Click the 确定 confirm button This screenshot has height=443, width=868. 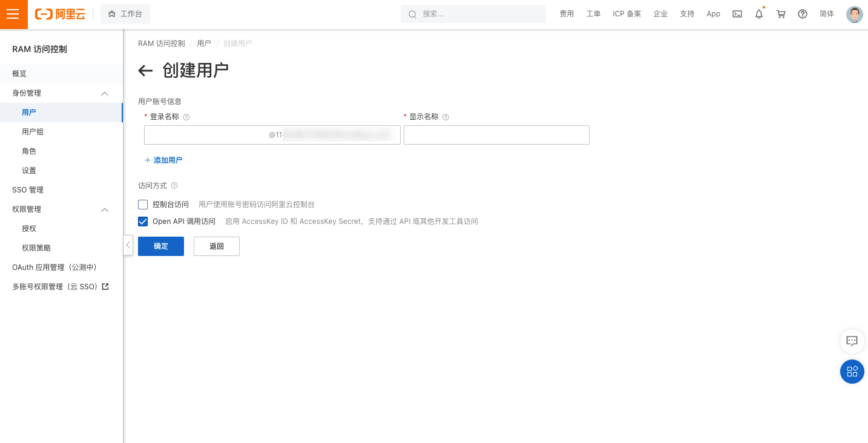[x=160, y=246]
